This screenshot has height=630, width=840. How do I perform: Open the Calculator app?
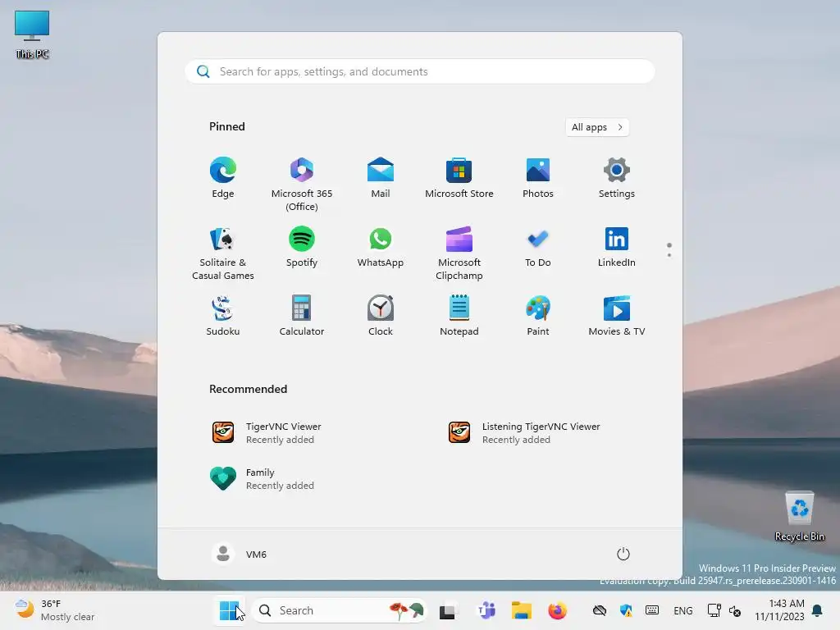tap(302, 316)
